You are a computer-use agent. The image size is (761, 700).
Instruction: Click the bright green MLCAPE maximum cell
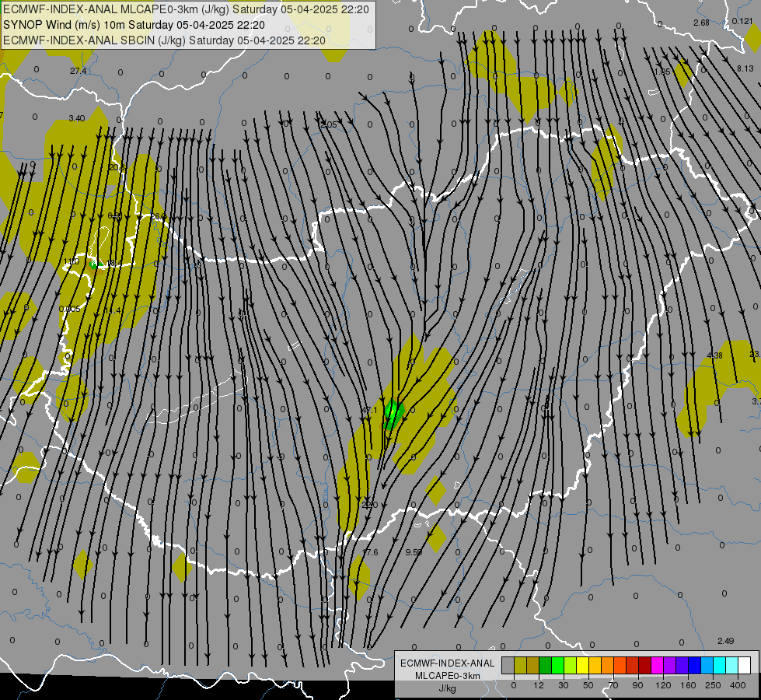[393, 415]
